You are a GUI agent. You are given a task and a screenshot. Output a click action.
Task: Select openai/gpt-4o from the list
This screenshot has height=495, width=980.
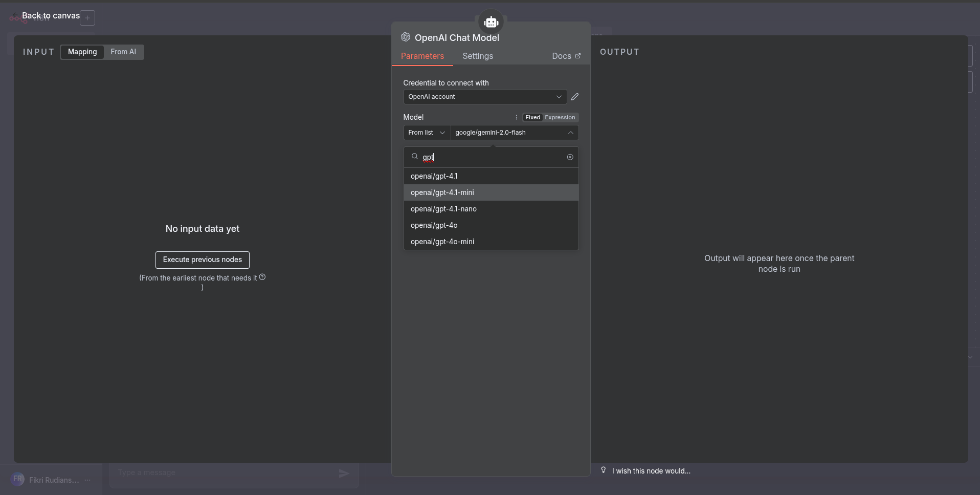click(491, 225)
